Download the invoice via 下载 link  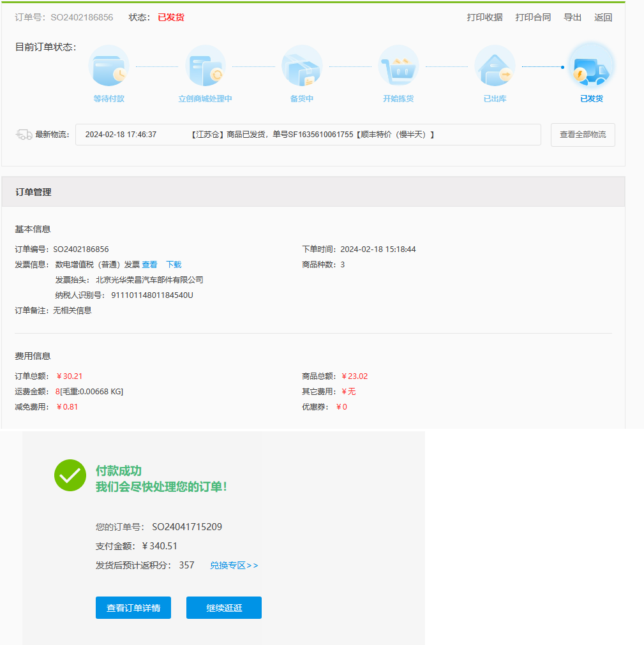(174, 265)
